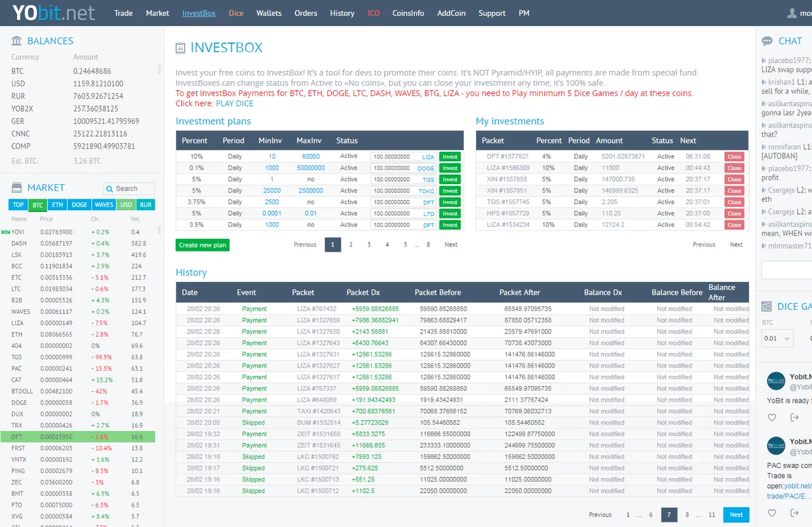Like the YoBit is ready tweet
Screen dimensions: 812x527
[772, 417]
